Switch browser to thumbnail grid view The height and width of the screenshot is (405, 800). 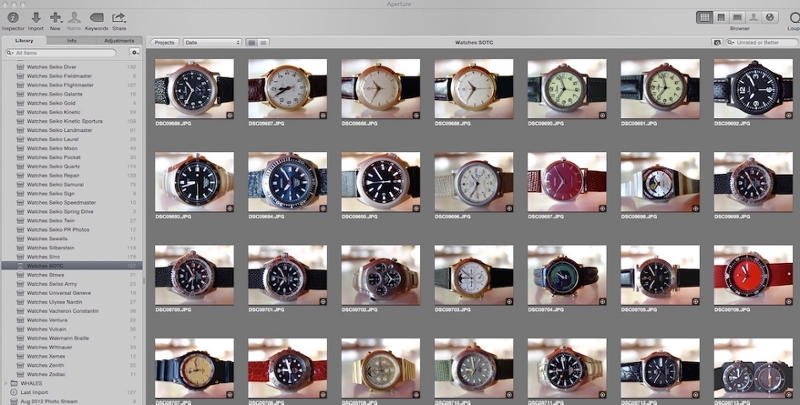pyautogui.click(x=252, y=43)
